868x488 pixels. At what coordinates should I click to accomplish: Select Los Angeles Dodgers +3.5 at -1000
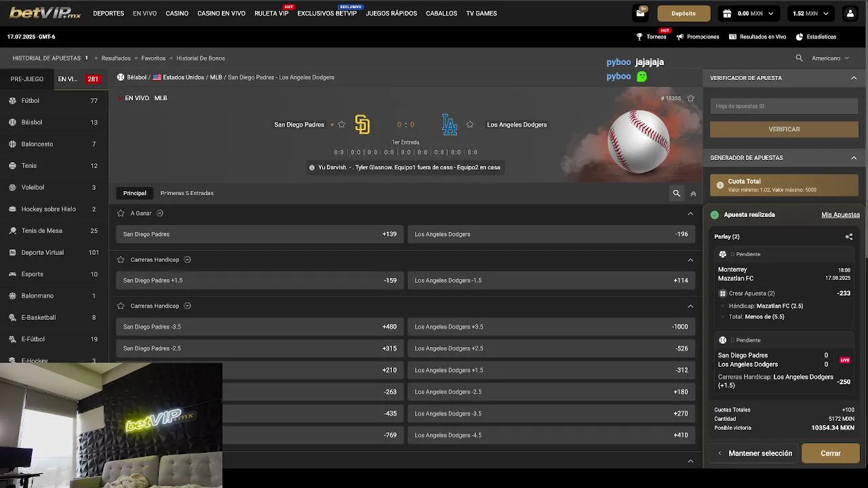[551, 327]
